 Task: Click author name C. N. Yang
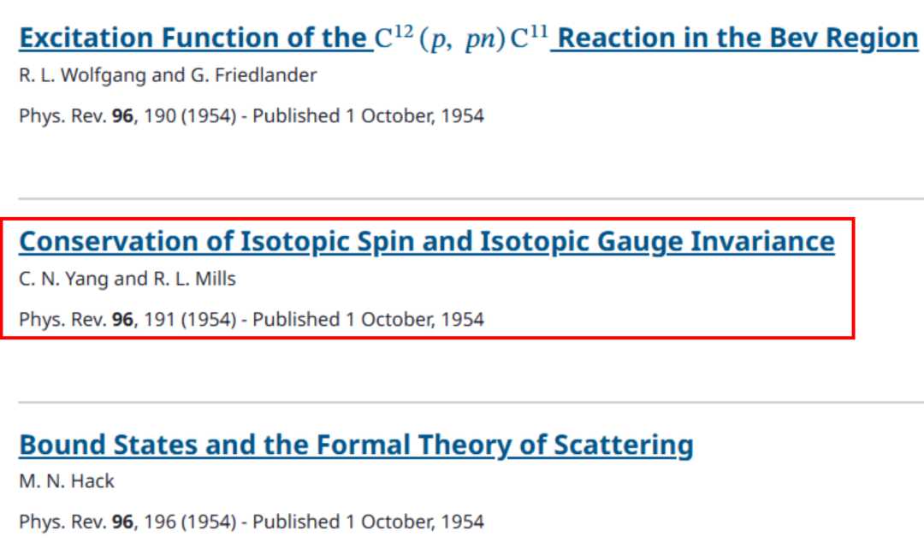[x=64, y=279]
